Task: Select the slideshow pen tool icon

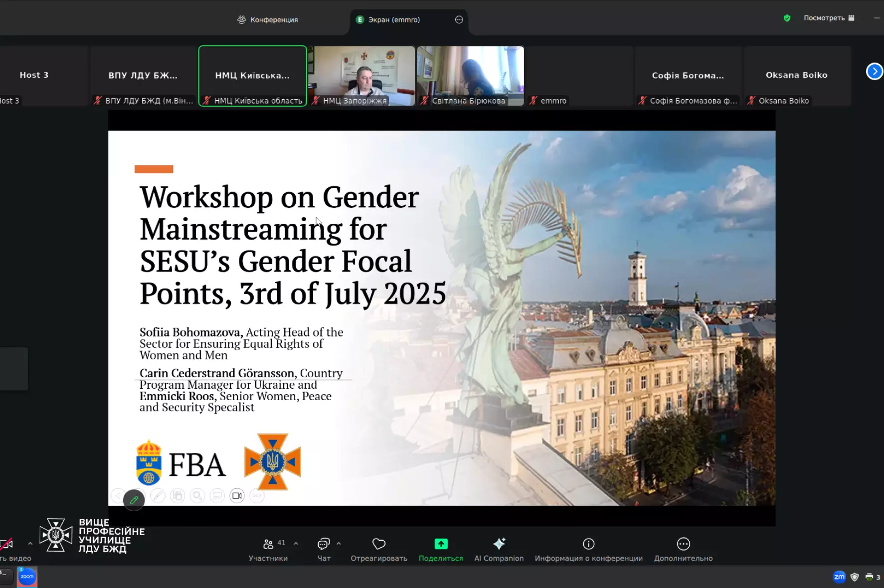Action: pyautogui.click(x=158, y=496)
